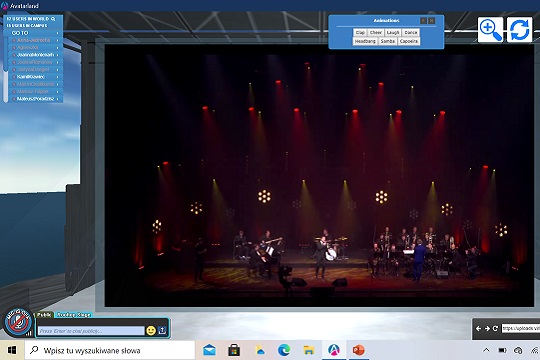Expand the GO TO menu arrow

(58, 33)
